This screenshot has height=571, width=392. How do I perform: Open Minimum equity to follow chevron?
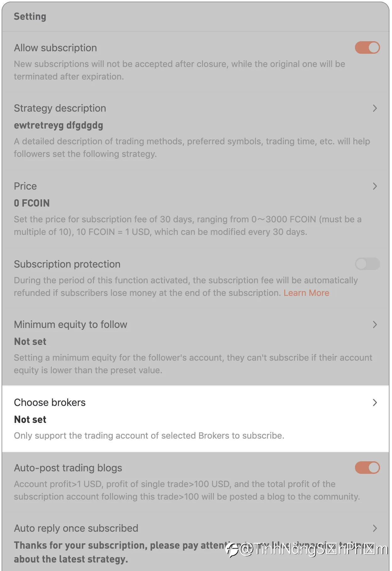click(x=375, y=325)
